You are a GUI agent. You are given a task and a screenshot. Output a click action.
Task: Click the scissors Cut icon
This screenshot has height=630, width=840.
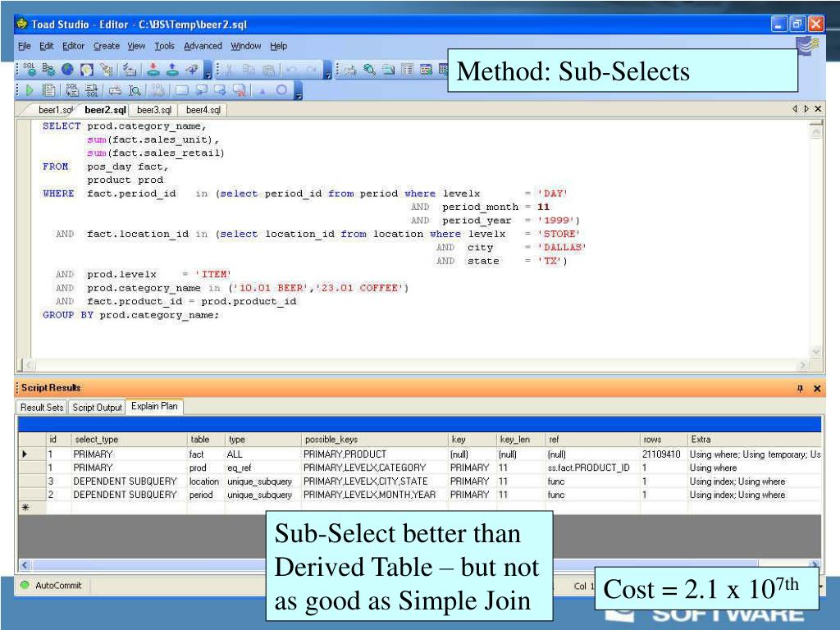(230, 70)
